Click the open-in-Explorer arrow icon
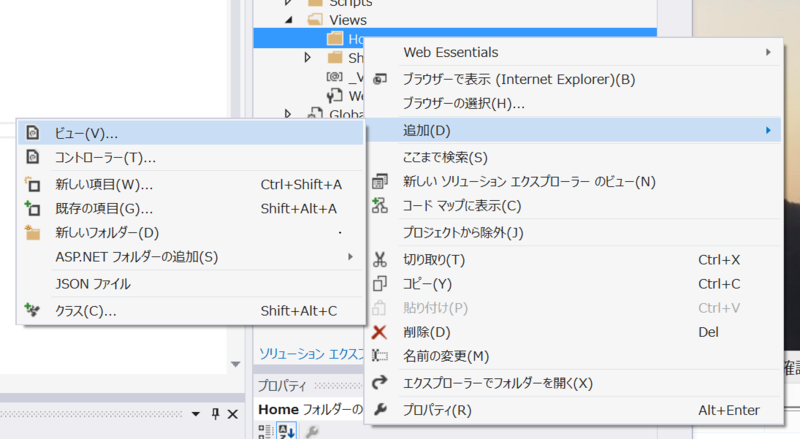This screenshot has width=800, height=439. 380,382
